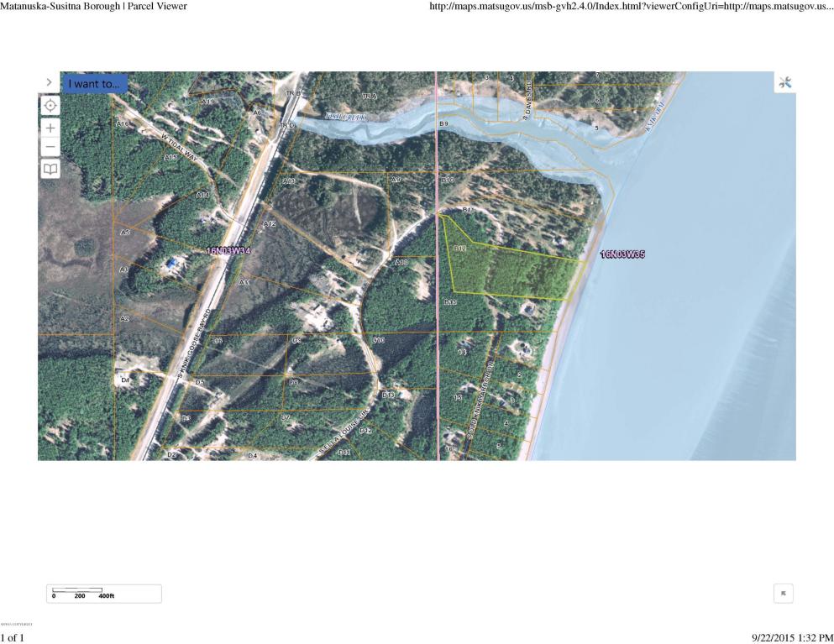Click the section label 16N03W35
Image resolution: width=834 pixels, height=644 pixels.
click(x=622, y=254)
